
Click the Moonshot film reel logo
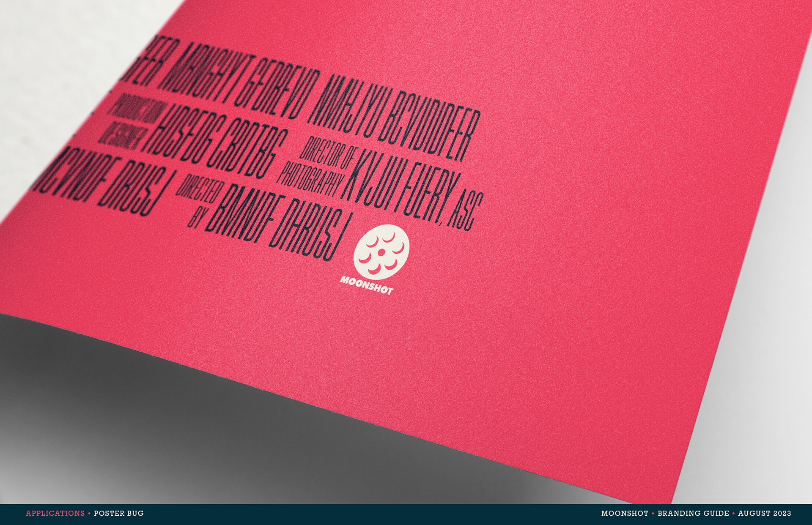pyautogui.click(x=381, y=252)
